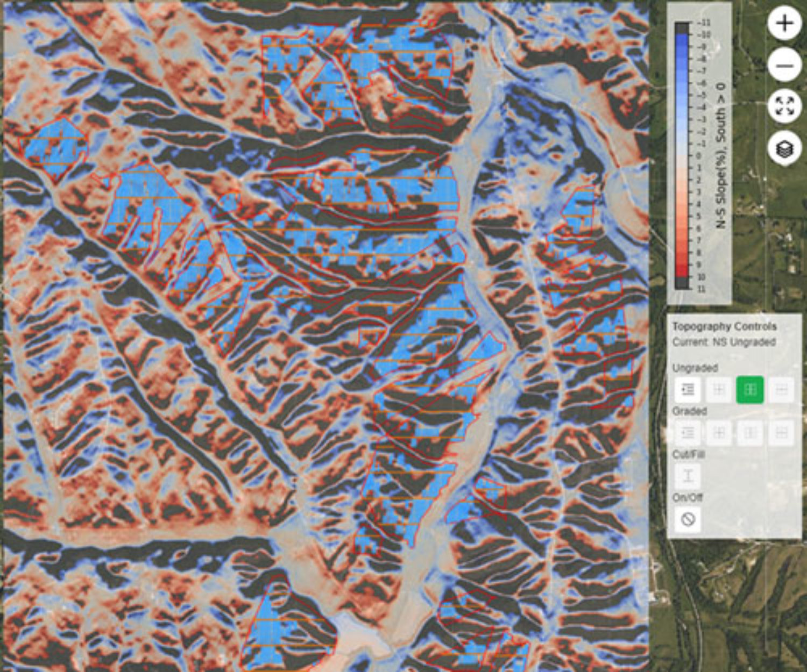Toggle the Cut/Fill view button

688,476
